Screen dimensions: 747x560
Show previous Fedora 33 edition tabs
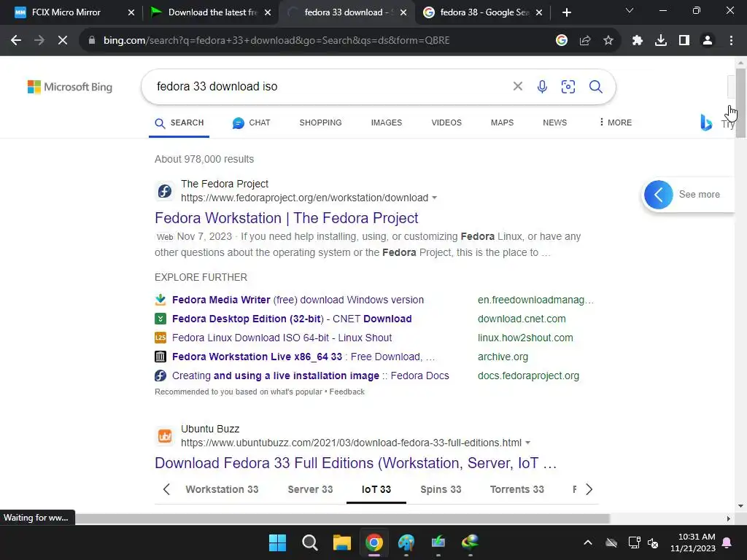166,489
